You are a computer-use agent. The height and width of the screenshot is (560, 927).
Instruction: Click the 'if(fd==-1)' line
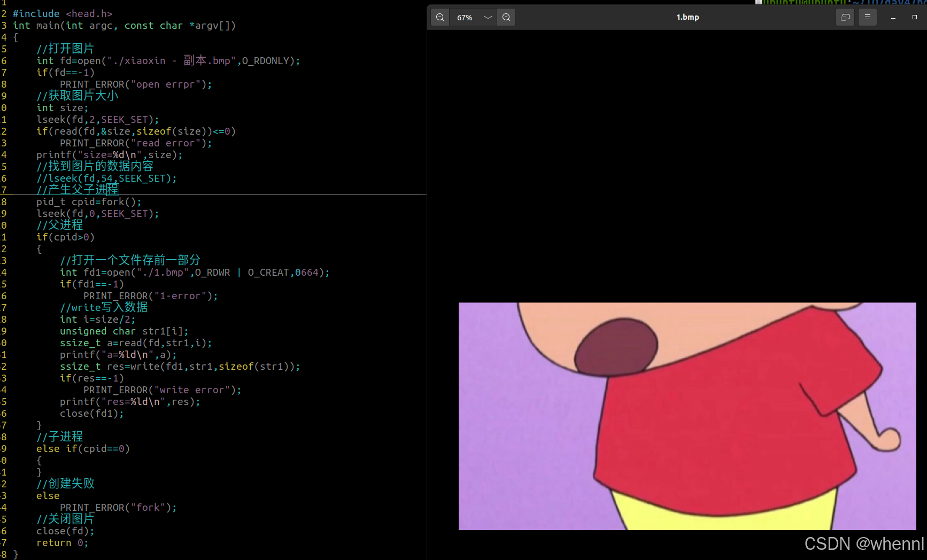click(65, 72)
